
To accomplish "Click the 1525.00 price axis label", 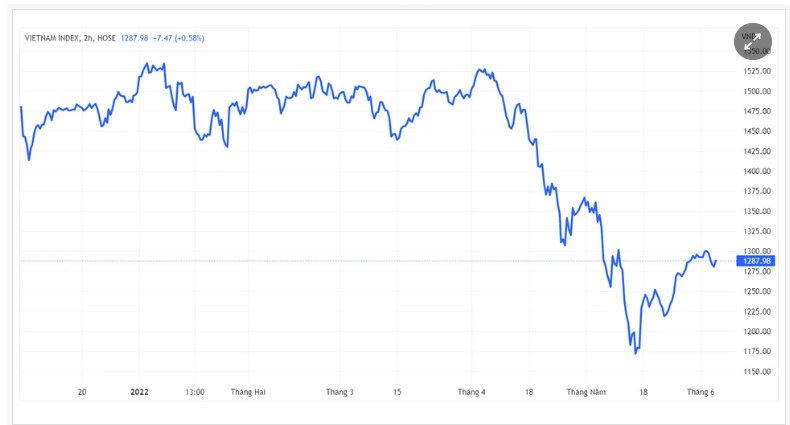I will click(756, 71).
